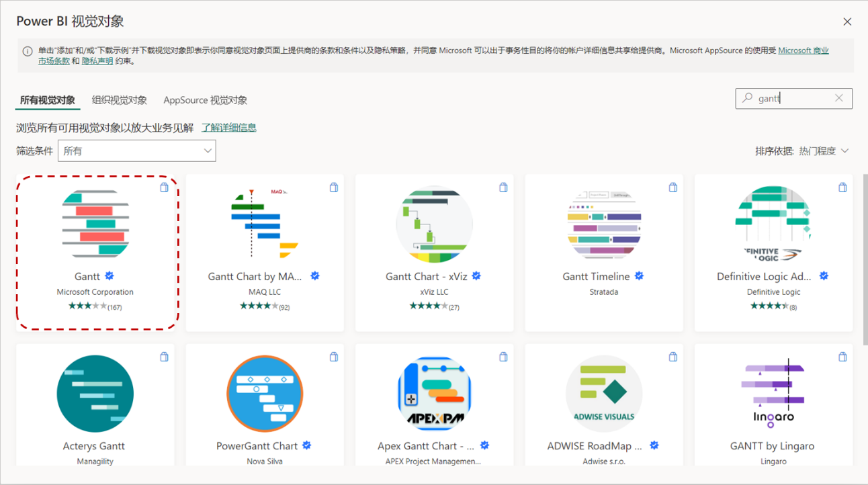
Task: Click the Lingaro publisher text under GANTT by Lingaro
Action: [773, 461]
